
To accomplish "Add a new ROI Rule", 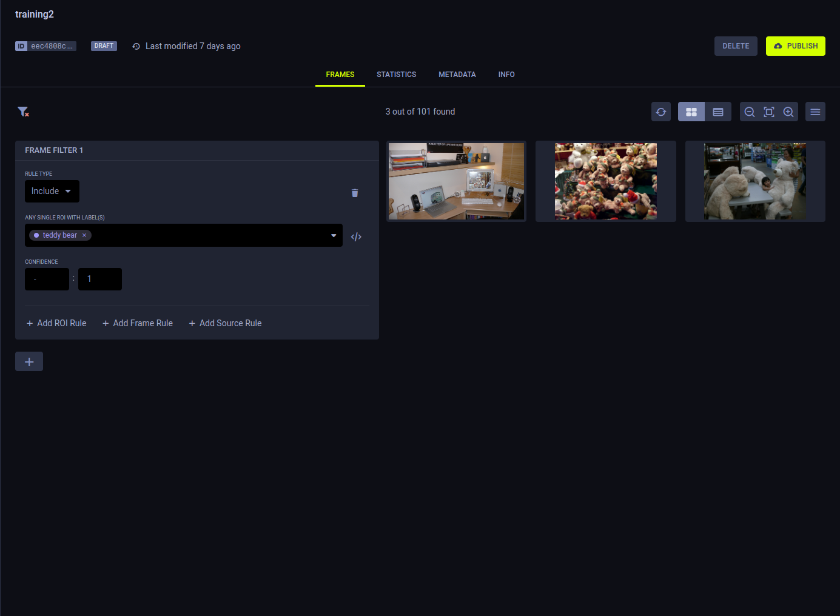I will [56, 323].
